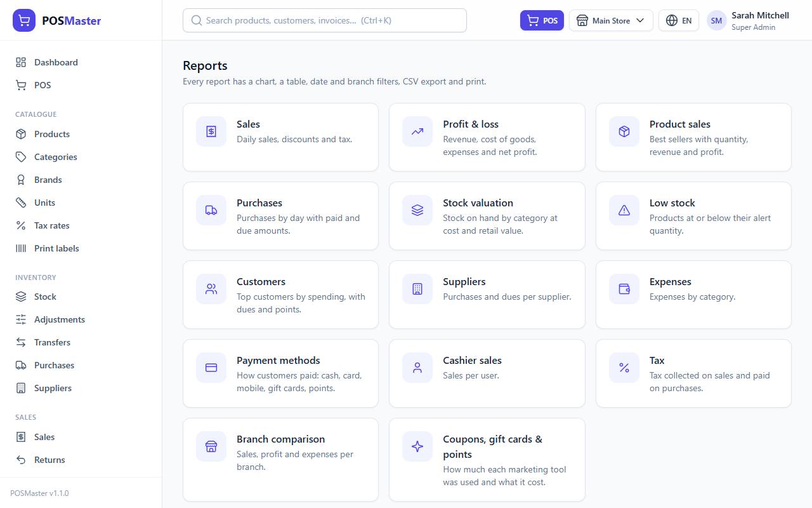This screenshot has width=812, height=508.
Task: Click the Purchases report truck icon
Action: click(x=211, y=210)
